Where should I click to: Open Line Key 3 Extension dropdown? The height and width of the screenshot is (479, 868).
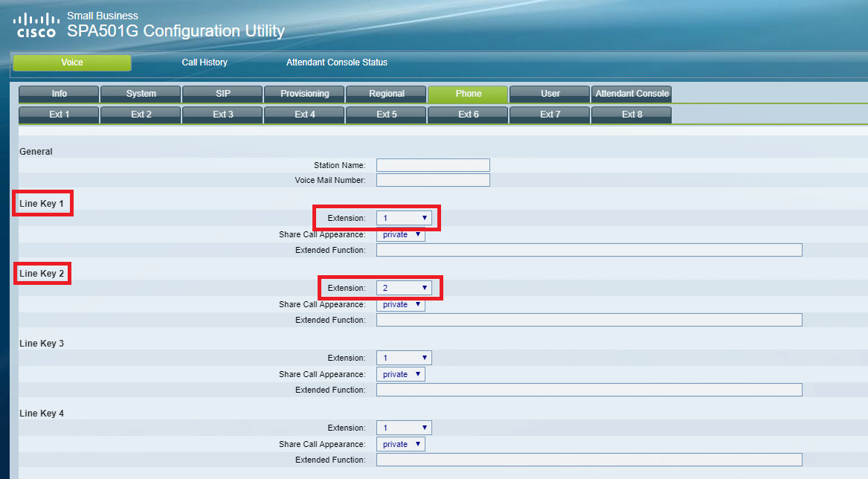(x=404, y=358)
